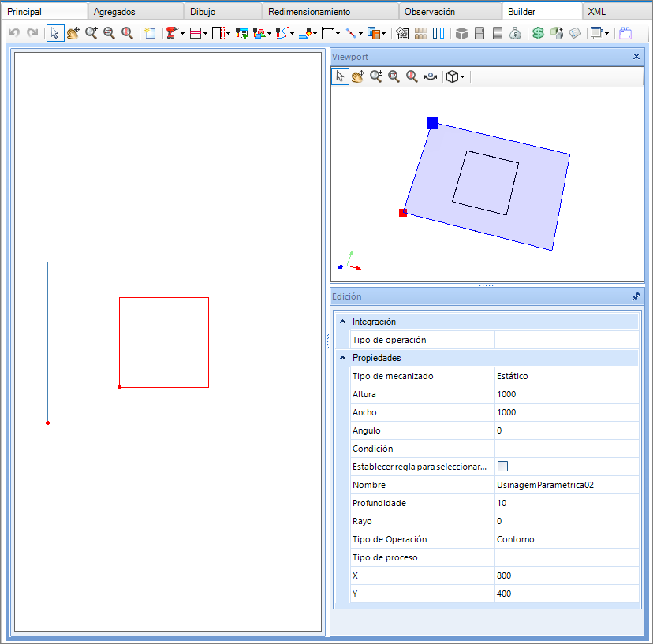Click the zoom extents magnifier in the Viewport toolbar
653x644 pixels.
412,76
